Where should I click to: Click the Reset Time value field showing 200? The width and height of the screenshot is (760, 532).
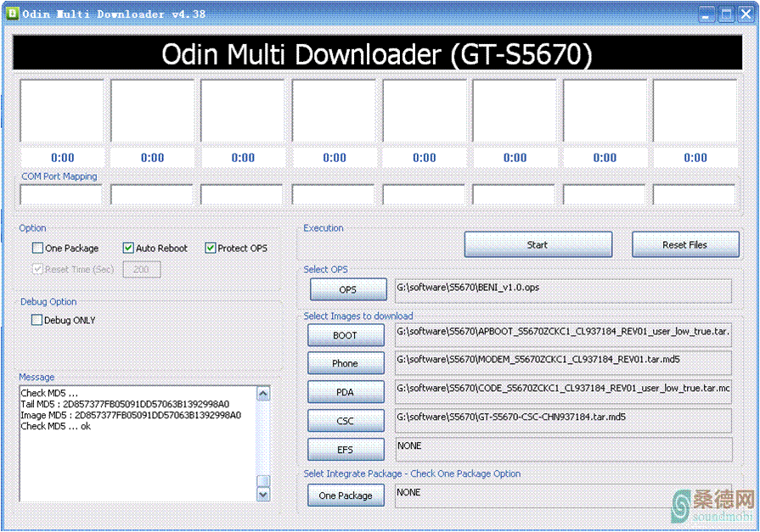[142, 269]
